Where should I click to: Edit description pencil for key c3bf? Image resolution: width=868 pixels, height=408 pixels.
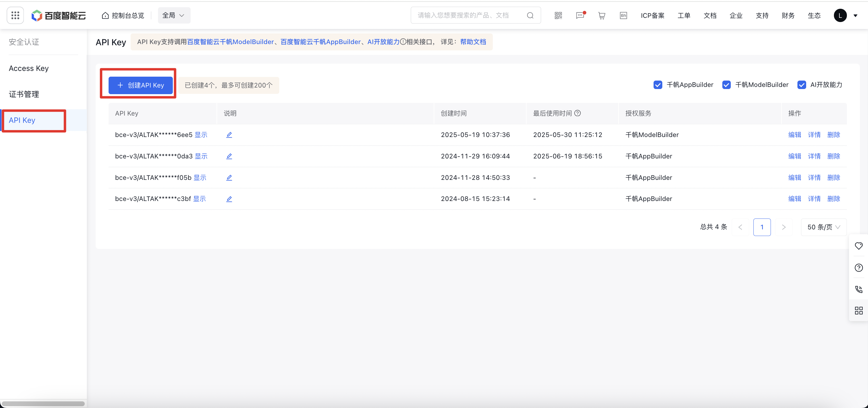[229, 199]
